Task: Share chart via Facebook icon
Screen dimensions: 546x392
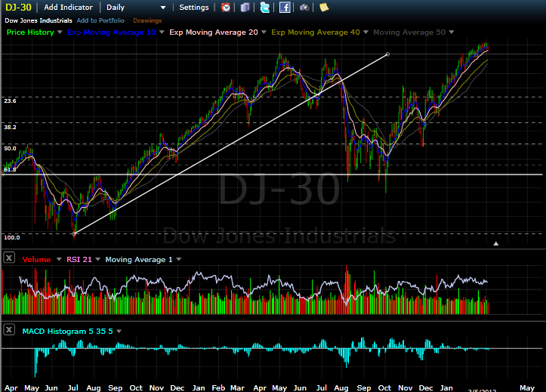Action: pyautogui.click(x=285, y=8)
